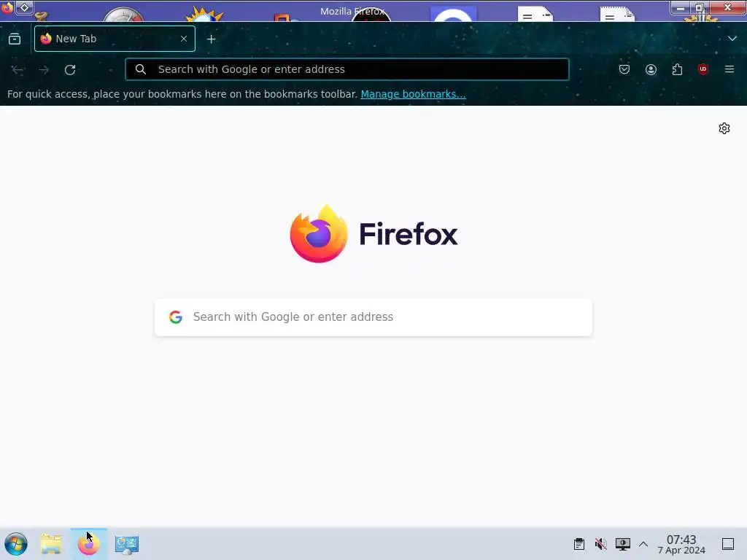
Task: Open the uBlock Origin extension popup
Action: [x=703, y=69]
